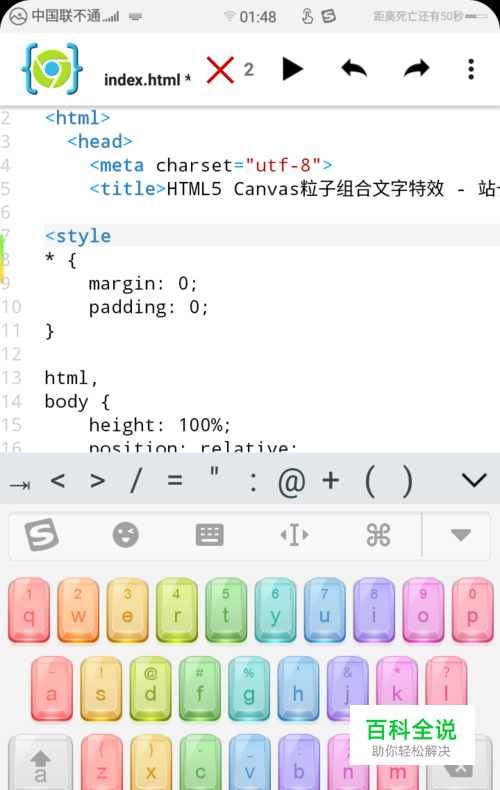
Task: Tap the t key
Action: click(226, 610)
